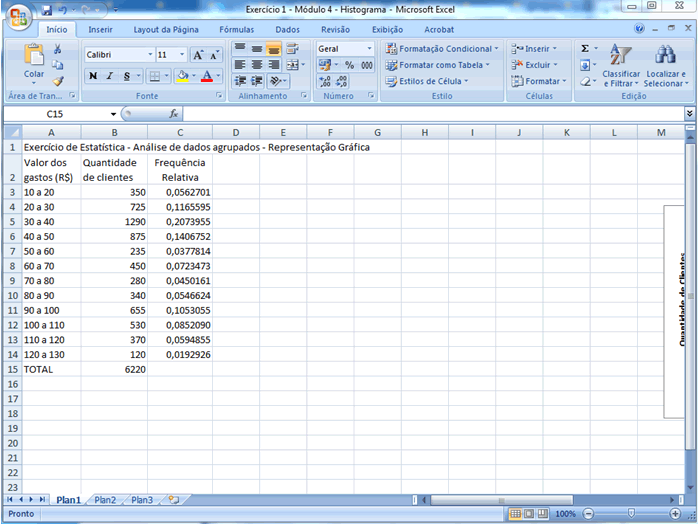The image size is (698, 524).
Task: Open Classificar e Filtrar tool
Action: (x=621, y=65)
